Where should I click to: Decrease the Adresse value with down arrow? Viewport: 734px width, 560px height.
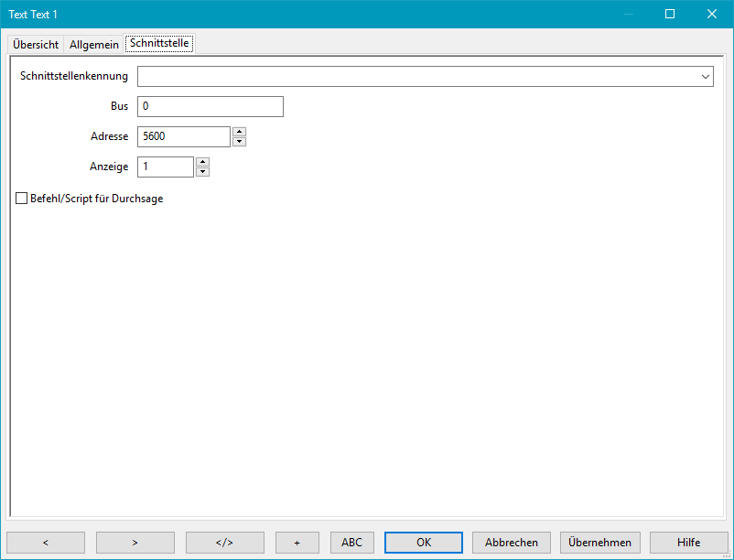(x=239, y=142)
